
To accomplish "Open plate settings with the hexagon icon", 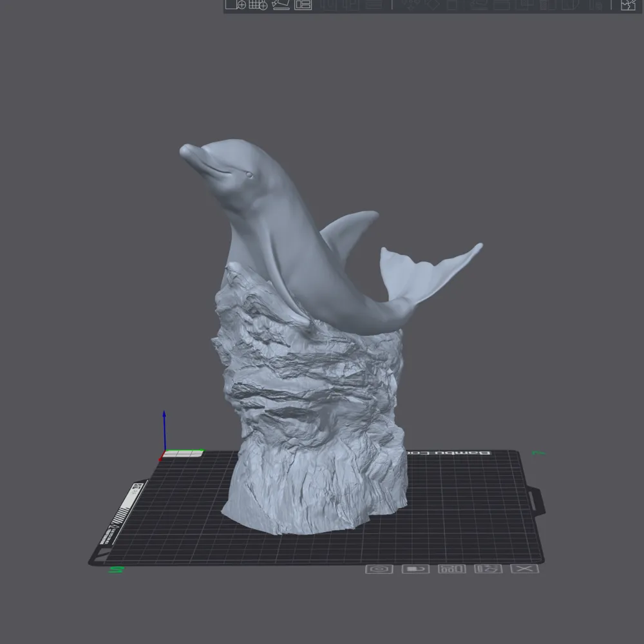I will (x=379, y=569).
